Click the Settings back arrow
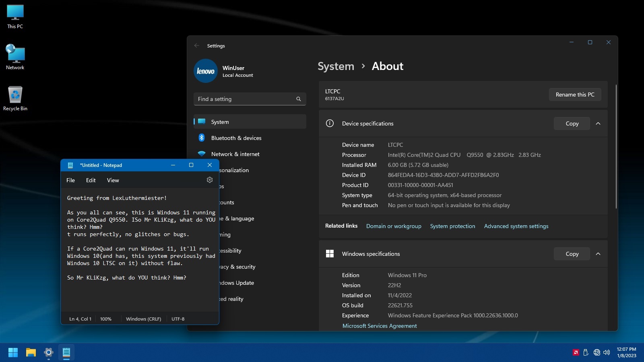The width and height of the screenshot is (644, 362). [197, 45]
